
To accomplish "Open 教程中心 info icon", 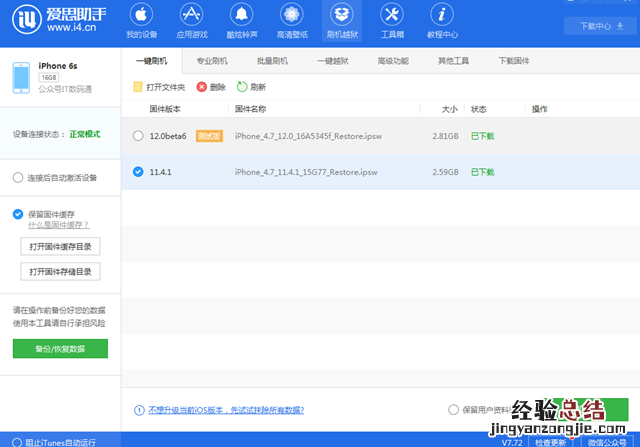I will click(x=442, y=14).
